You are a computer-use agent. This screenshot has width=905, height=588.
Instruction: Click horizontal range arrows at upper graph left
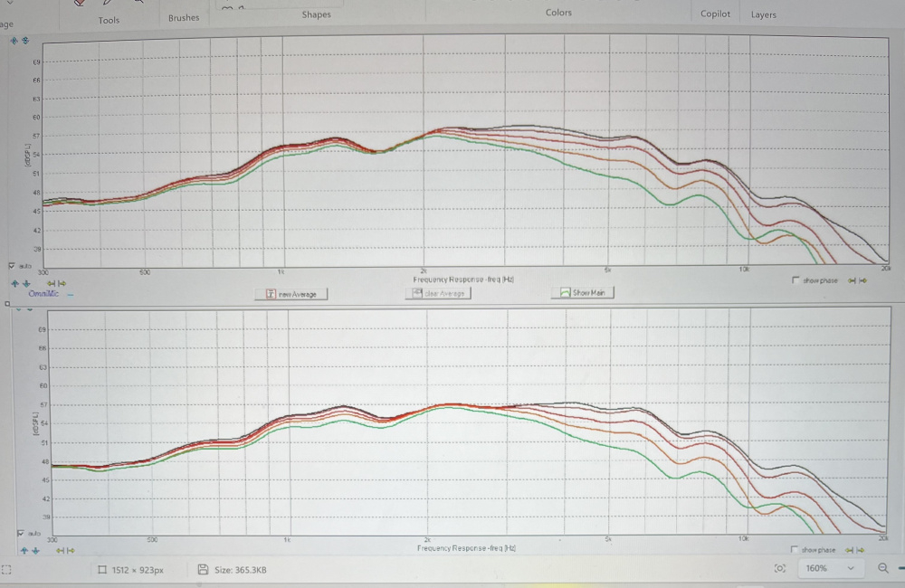click(x=55, y=282)
